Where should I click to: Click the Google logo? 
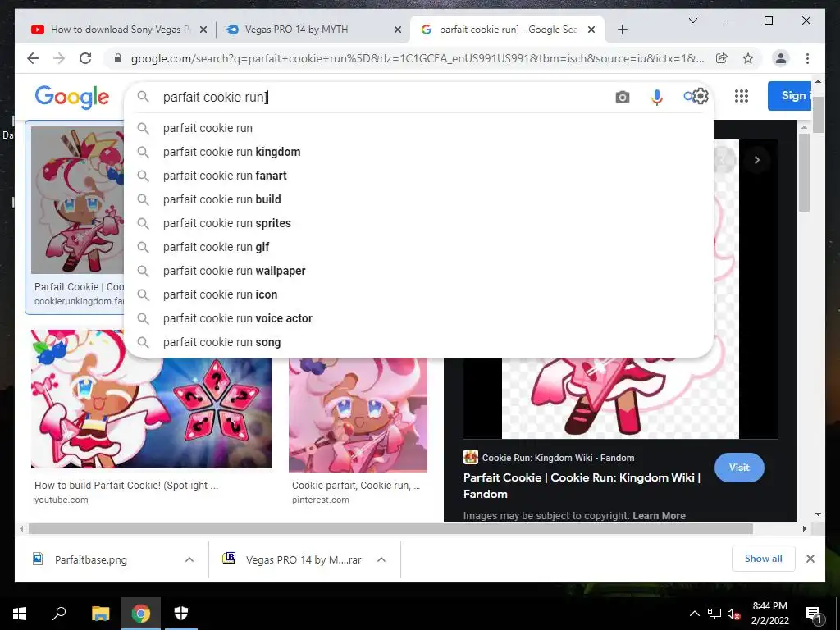(x=72, y=97)
